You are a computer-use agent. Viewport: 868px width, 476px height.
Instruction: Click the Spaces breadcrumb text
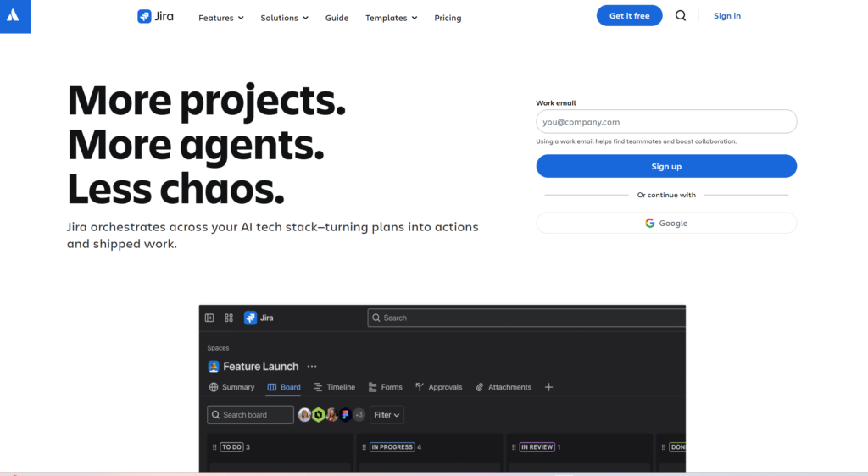pyautogui.click(x=218, y=348)
